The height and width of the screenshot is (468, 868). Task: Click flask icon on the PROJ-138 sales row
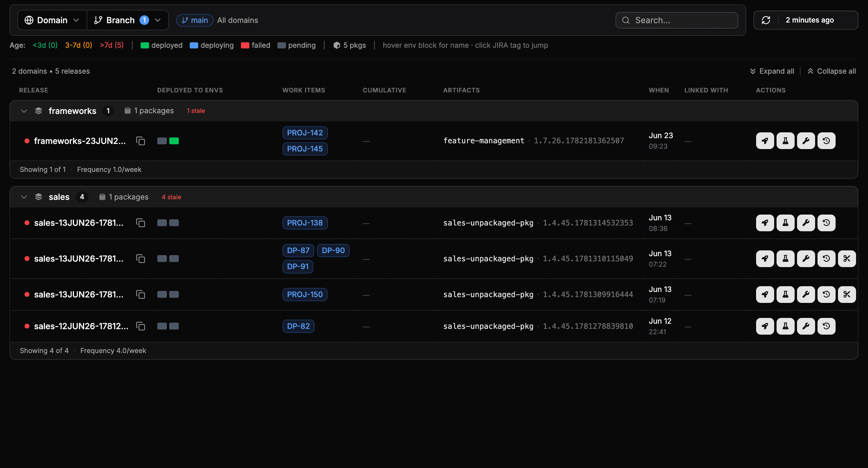click(785, 223)
